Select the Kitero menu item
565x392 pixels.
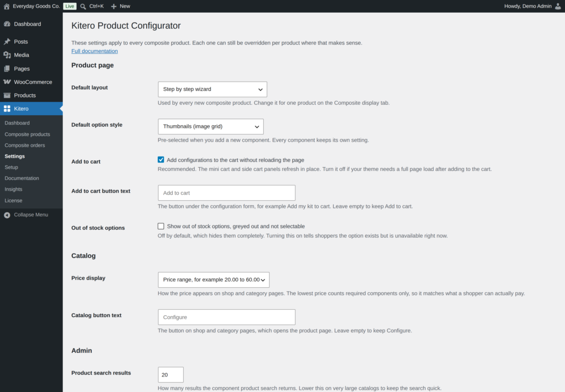point(31,109)
